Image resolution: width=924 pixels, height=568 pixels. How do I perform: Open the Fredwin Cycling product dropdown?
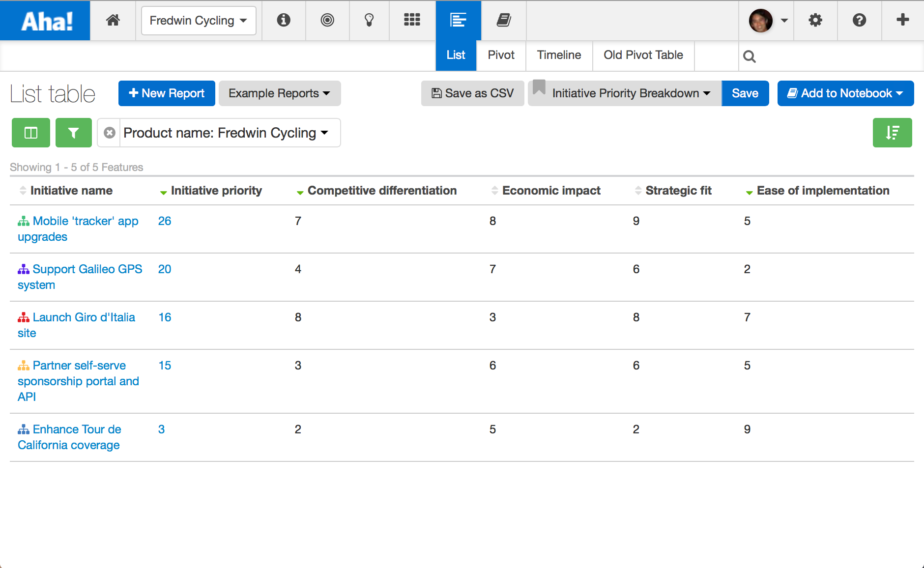pyautogui.click(x=199, y=20)
